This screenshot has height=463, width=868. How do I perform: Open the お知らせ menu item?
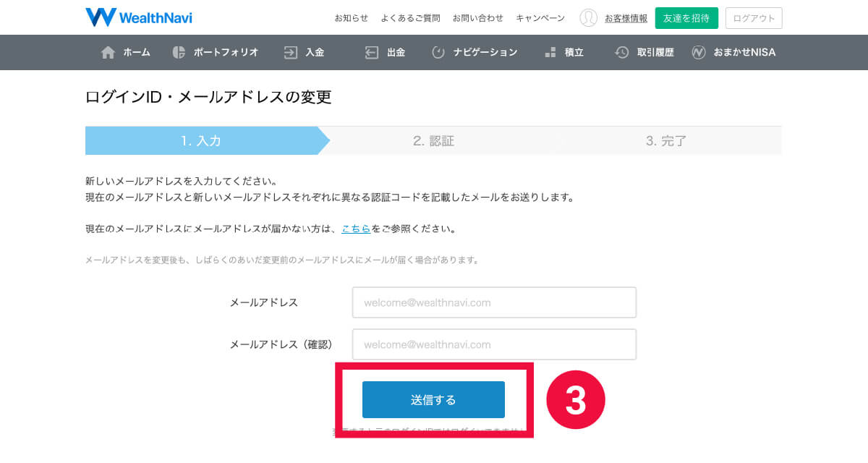pyautogui.click(x=351, y=18)
